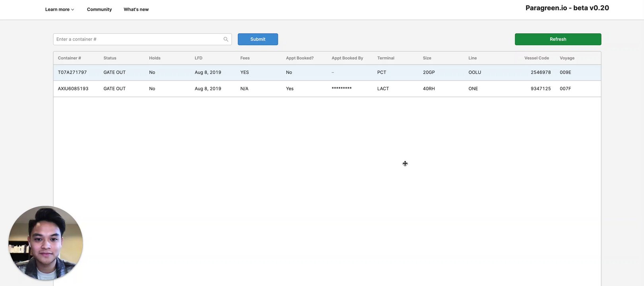Sort by the Terminal column header
The height and width of the screenshot is (286, 644).
(x=386, y=58)
